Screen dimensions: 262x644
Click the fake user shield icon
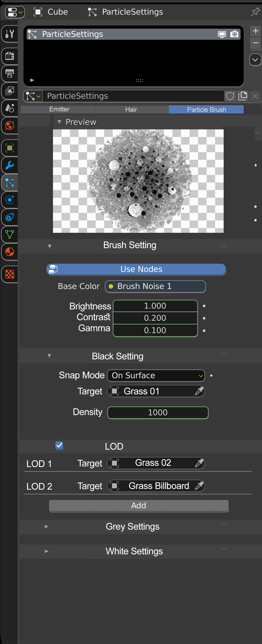[x=230, y=96]
